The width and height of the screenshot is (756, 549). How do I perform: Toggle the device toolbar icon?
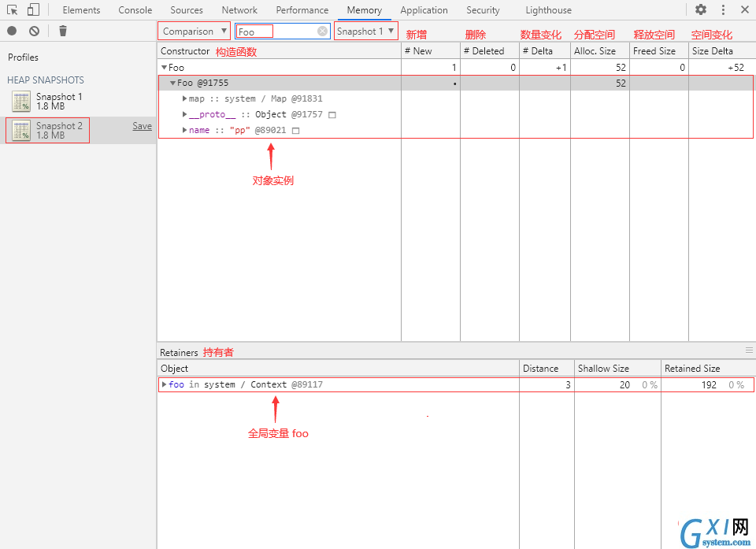pos(33,9)
